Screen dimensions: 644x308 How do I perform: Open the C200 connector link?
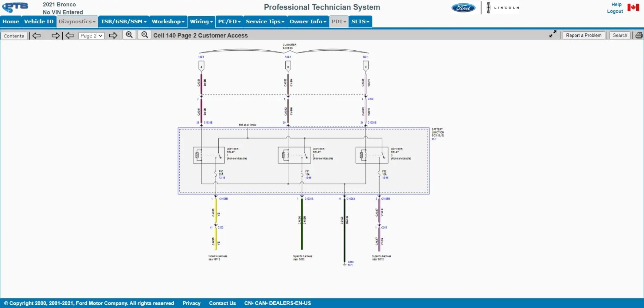pyautogui.click(x=371, y=99)
